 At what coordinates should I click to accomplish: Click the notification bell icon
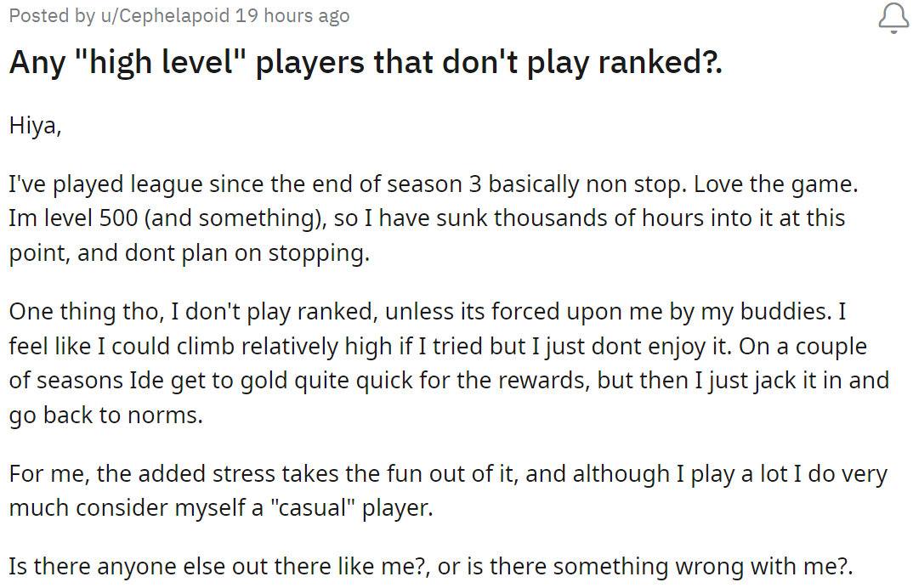coord(893,17)
